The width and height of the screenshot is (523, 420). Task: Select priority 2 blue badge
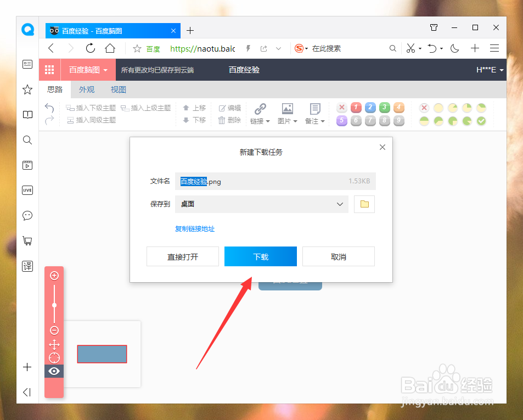(x=370, y=108)
